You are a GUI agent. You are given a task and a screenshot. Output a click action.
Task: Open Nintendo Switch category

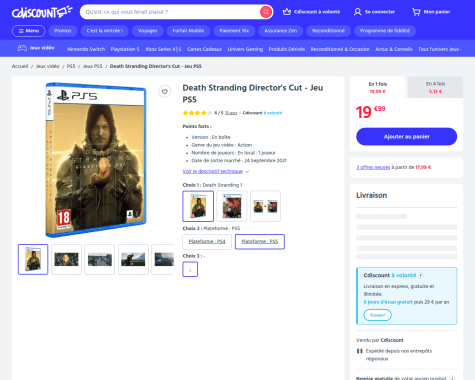(x=86, y=49)
